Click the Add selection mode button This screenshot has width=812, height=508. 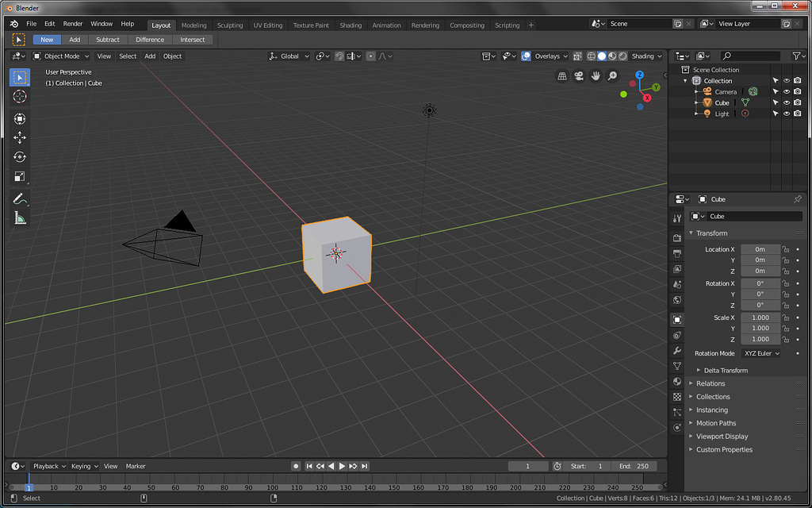pos(75,40)
